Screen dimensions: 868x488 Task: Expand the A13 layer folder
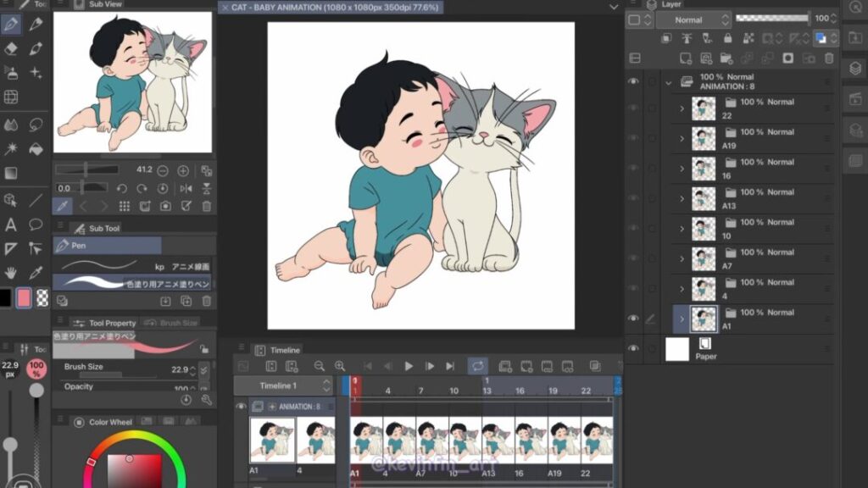[682, 198]
